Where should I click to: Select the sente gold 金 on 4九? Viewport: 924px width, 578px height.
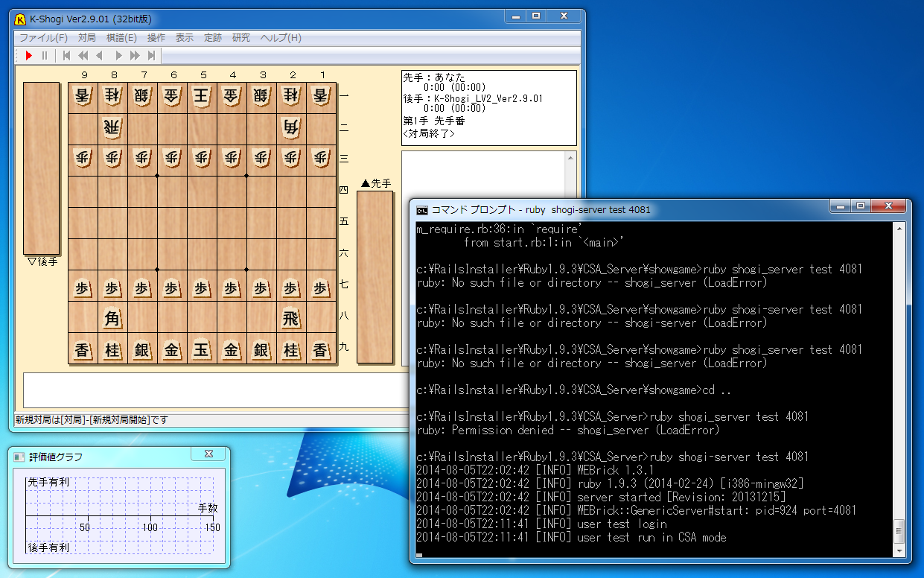click(x=232, y=349)
